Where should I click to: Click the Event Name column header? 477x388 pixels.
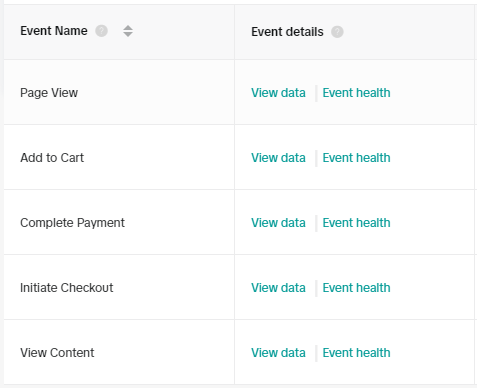click(x=54, y=31)
